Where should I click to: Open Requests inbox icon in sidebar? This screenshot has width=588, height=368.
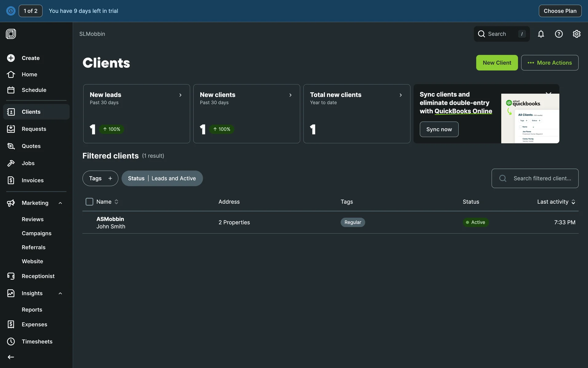coord(11,129)
